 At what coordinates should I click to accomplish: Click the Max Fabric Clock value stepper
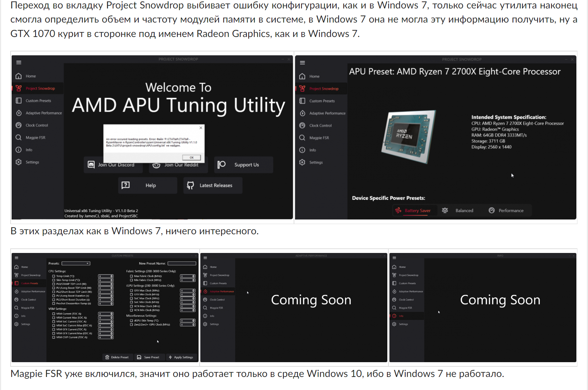(x=188, y=276)
